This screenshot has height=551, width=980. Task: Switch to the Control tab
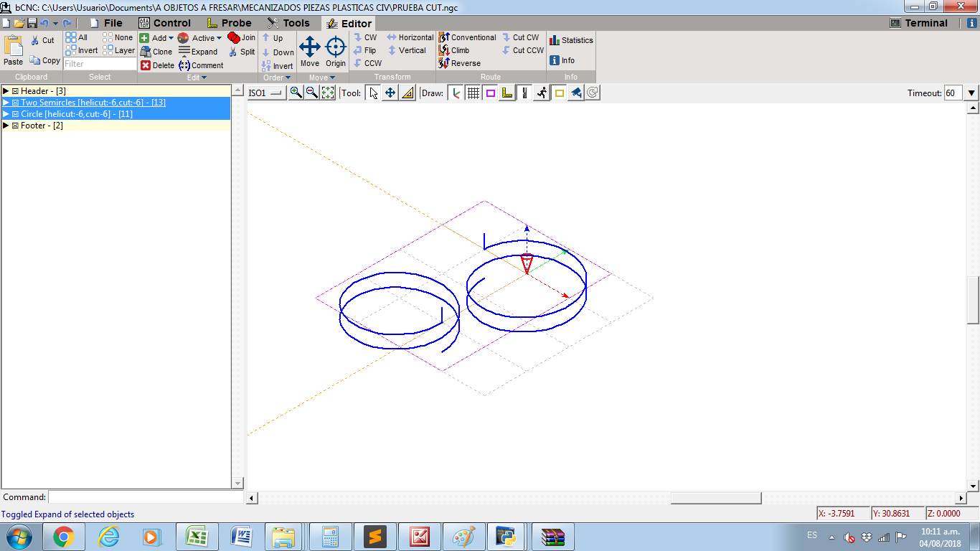[164, 23]
